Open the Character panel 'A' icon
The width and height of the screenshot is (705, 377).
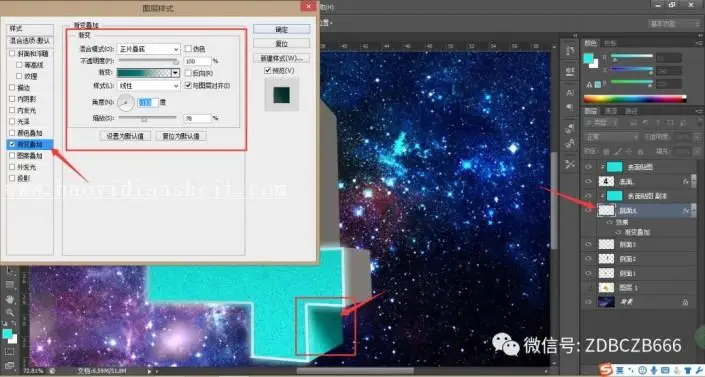point(570,92)
